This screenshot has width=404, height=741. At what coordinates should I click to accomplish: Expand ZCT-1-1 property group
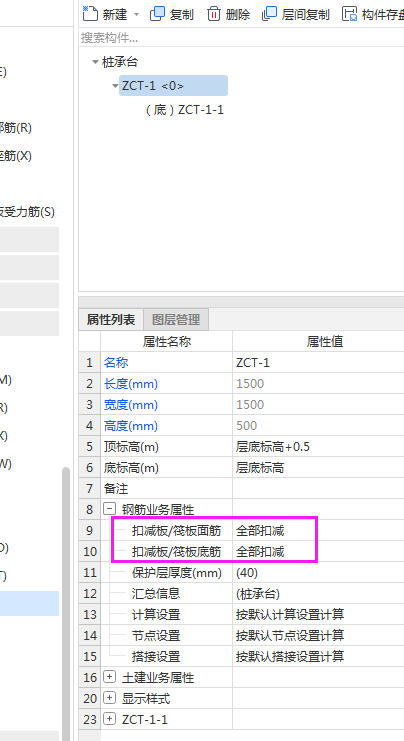[x=109, y=719]
